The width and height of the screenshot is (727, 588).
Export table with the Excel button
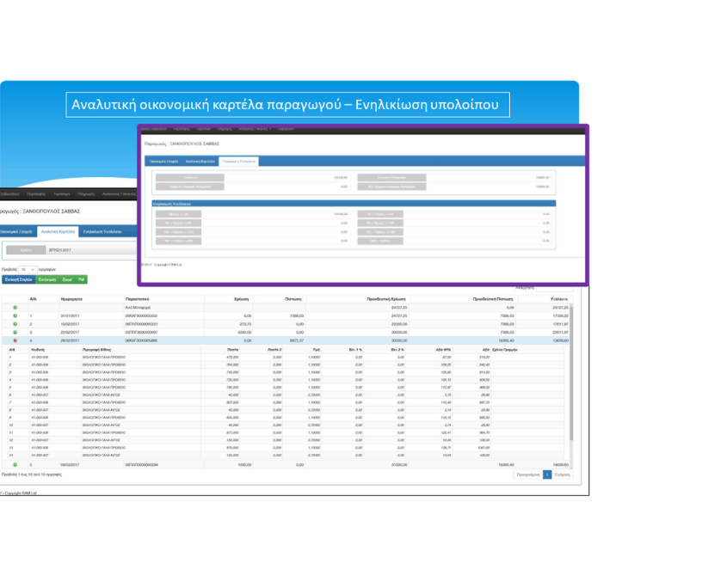click(x=67, y=280)
